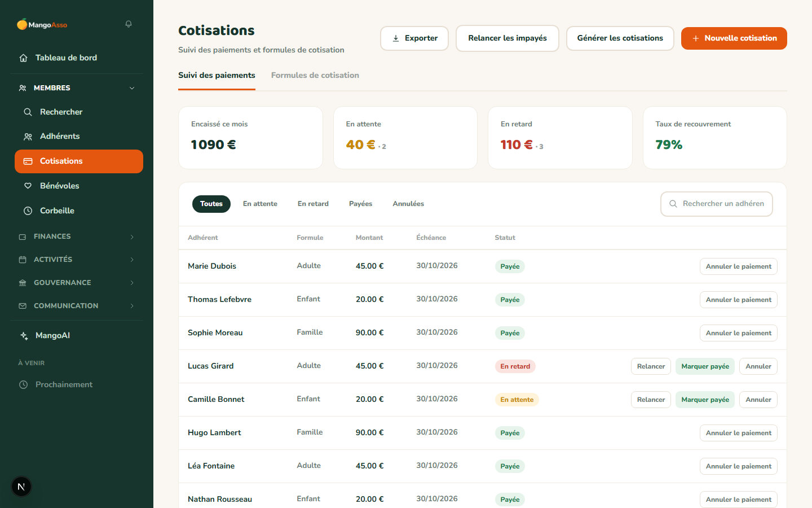This screenshot has width=812, height=508.
Task: Click the MangoAsso logo
Action: point(42,24)
